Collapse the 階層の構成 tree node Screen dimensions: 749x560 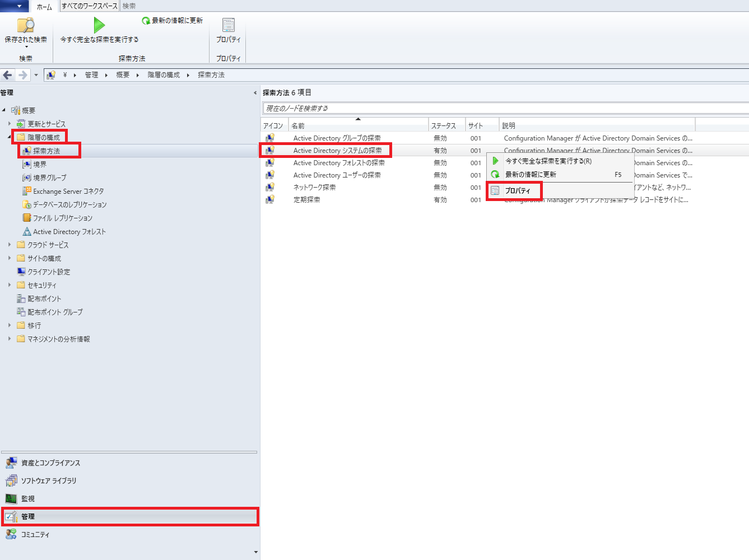coord(10,137)
